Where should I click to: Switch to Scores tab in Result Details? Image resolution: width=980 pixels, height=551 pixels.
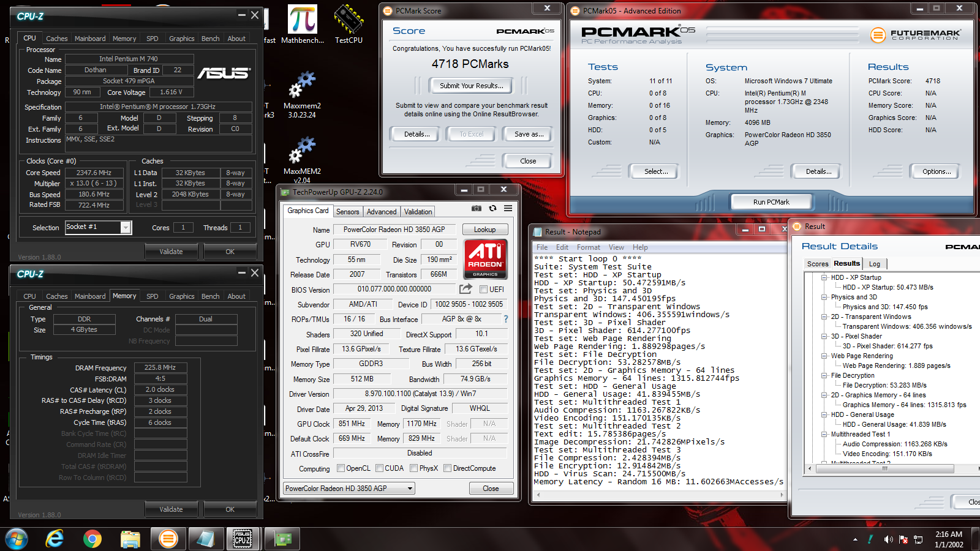[817, 264]
